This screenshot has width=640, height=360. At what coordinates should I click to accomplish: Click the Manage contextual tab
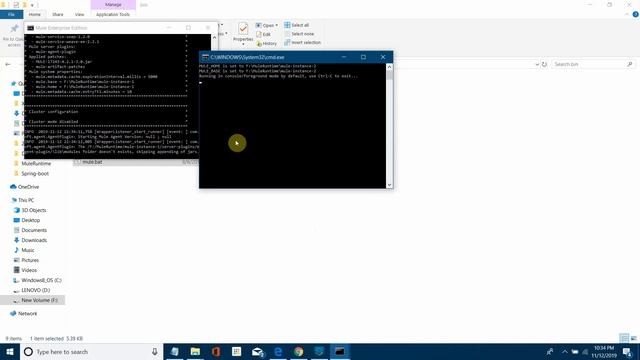point(113,4)
